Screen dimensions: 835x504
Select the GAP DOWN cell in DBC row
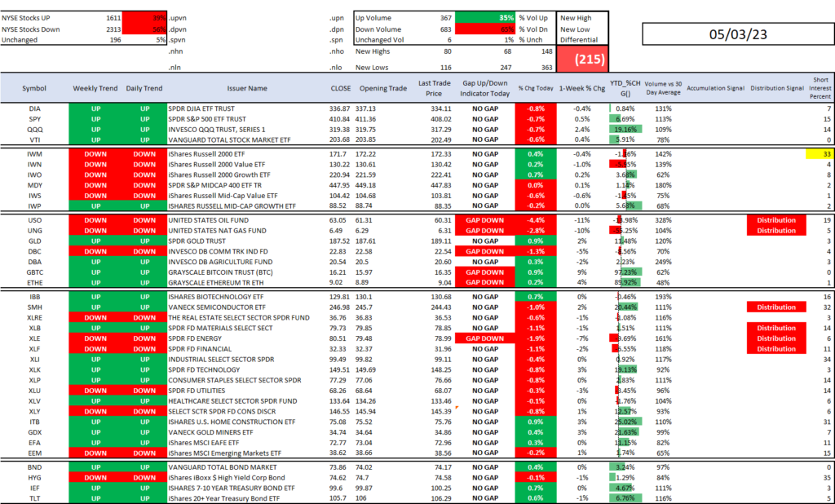(484, 251)
